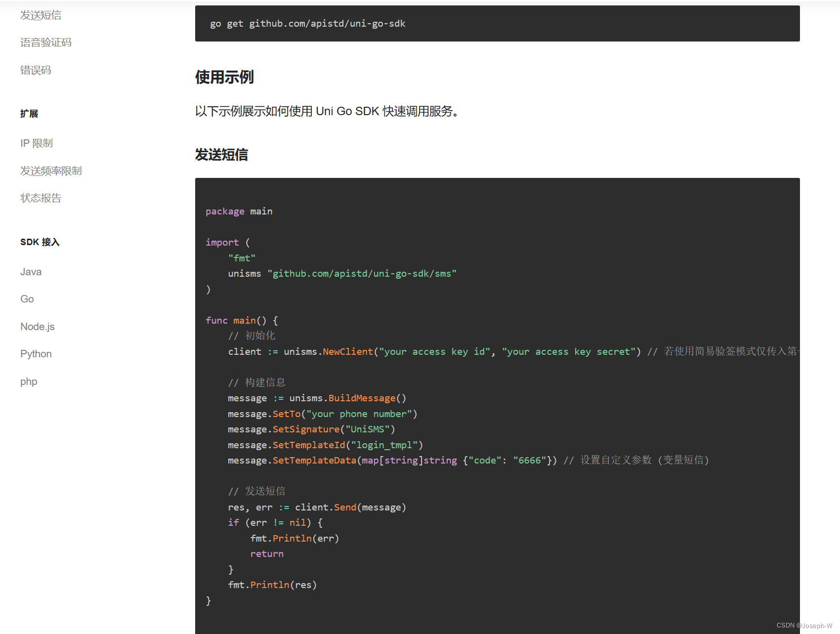Open the Java SDK page

31,272
